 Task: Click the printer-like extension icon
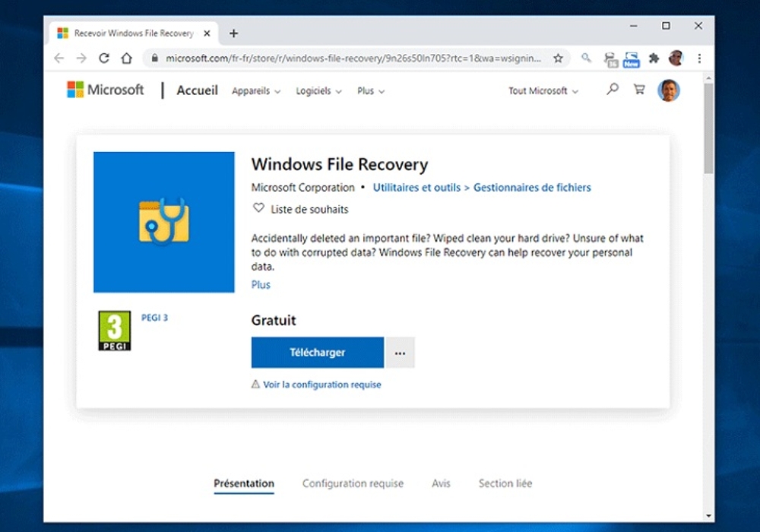point(611,59)
